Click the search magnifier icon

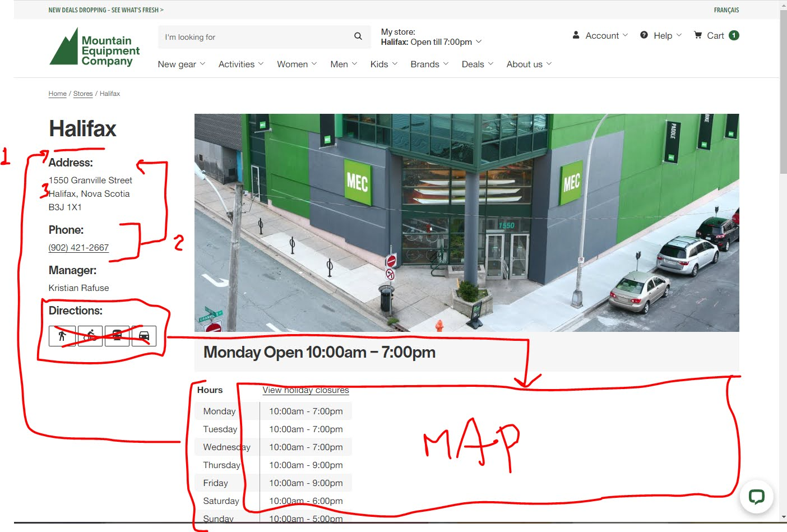pos(358,36)
